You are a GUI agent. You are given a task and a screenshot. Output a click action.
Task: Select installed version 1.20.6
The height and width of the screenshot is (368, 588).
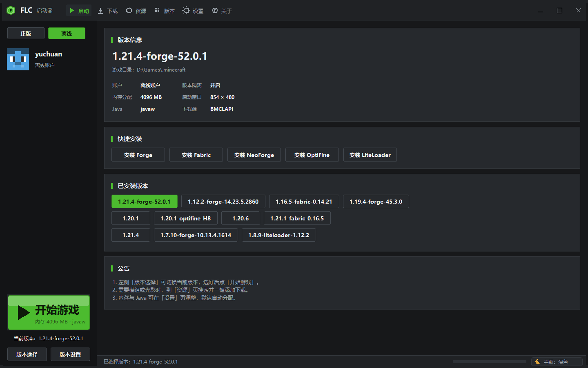pyautogui.click(x=241, y=218)
